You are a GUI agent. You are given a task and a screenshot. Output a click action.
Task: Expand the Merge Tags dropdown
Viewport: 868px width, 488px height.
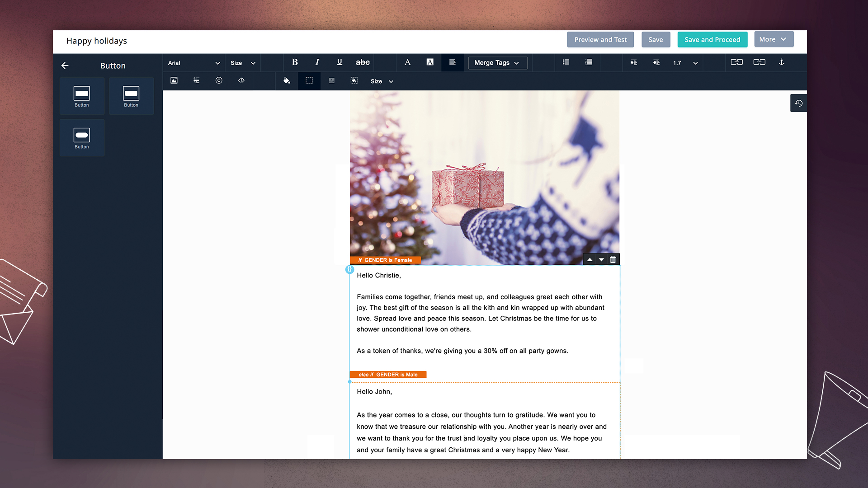pyautogui.click(x=497, y=63)
